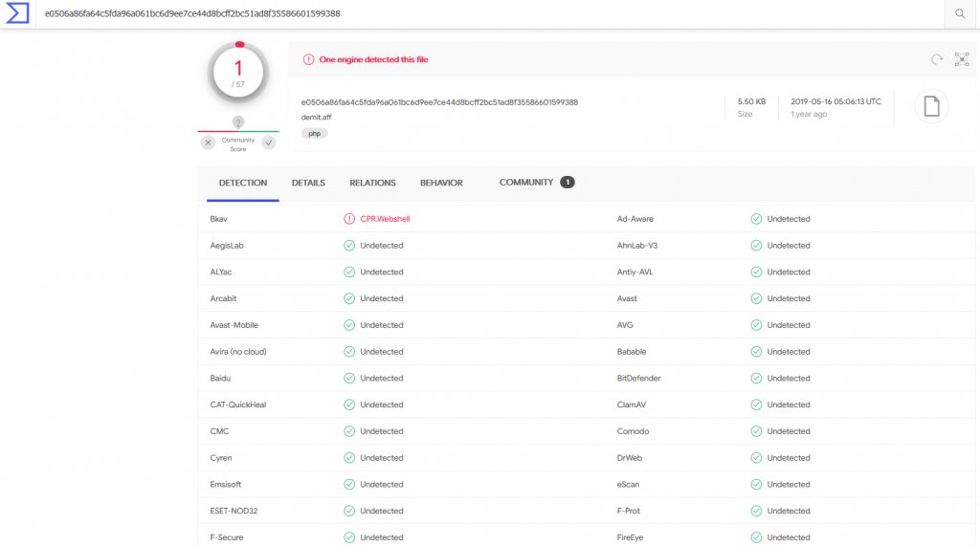This screenshot has height=547, width=980.
Task: Click the hash search input field
Action: pos(490,13)
